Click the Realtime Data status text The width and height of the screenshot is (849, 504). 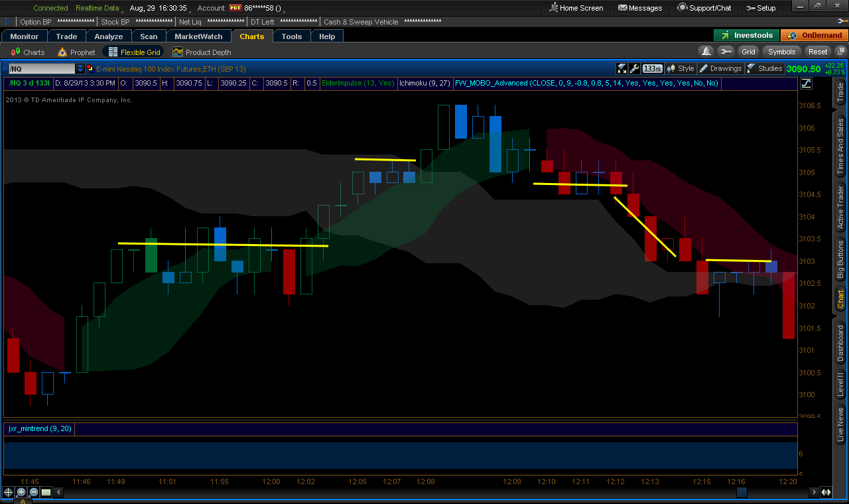click(x=98, y=8)
